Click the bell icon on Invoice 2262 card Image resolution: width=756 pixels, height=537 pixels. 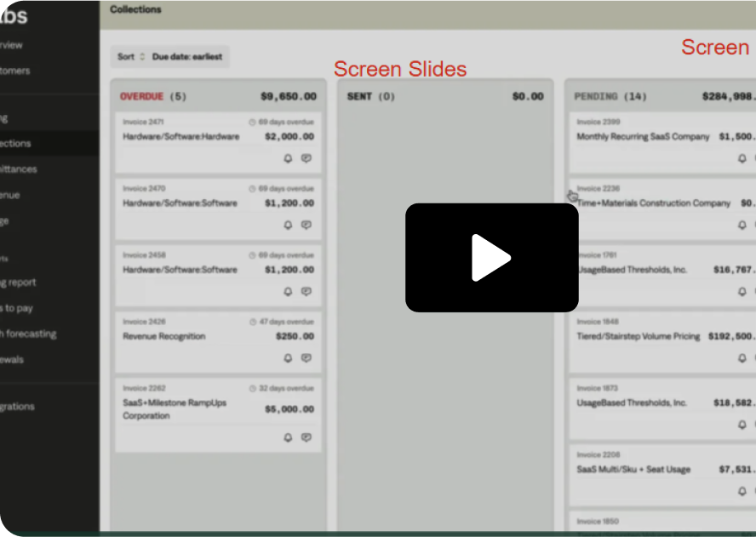pyautogui.click(x=288, y=437)
